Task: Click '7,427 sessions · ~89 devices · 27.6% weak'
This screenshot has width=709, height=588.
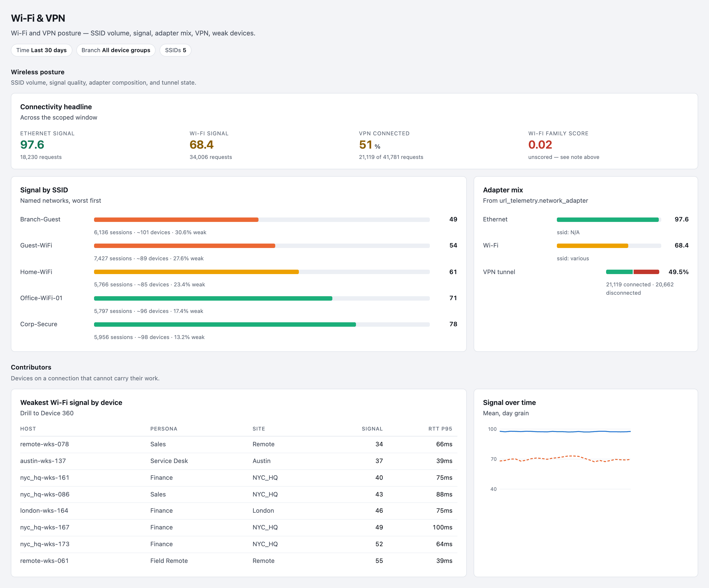Action: click(x=148, y=258)
